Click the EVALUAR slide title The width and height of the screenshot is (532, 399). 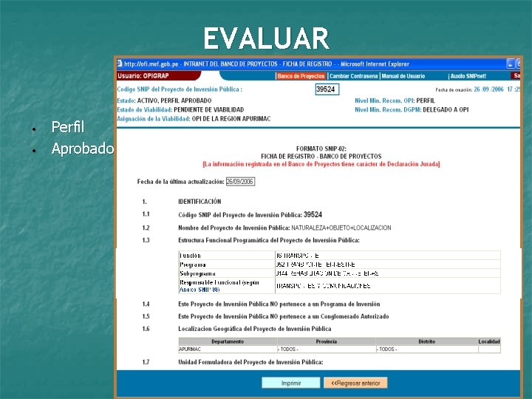[266, 38]
